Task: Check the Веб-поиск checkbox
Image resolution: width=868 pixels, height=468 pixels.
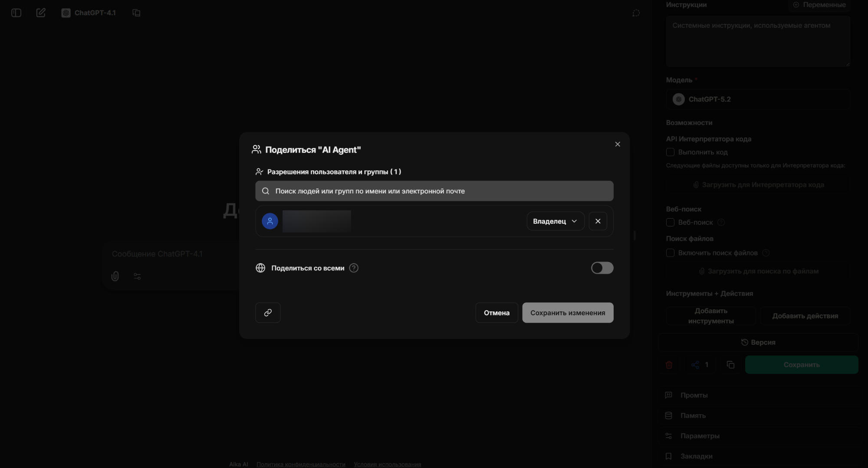Action: point(670,223)
